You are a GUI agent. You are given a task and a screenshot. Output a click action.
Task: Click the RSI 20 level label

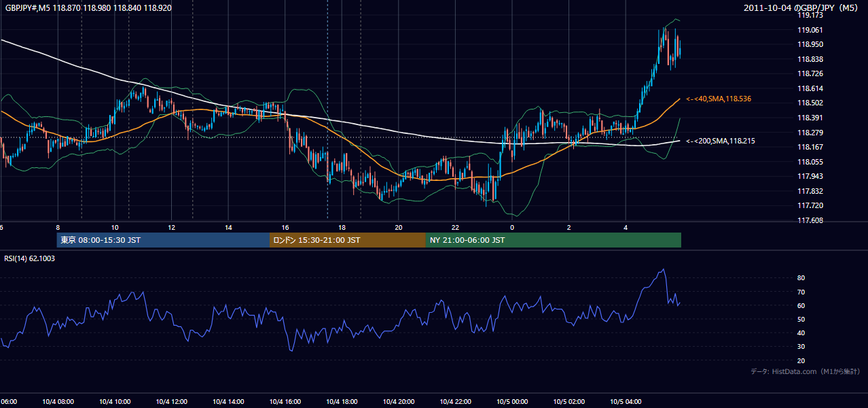point(801,360)
